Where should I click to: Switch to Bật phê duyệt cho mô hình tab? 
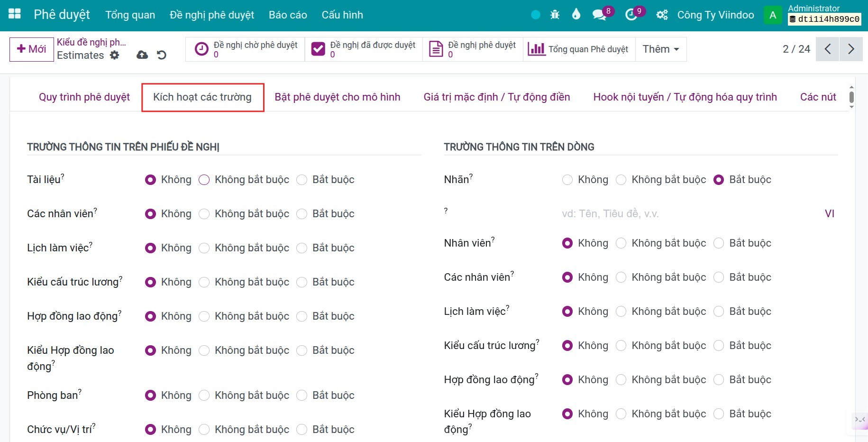coord(338,97)
